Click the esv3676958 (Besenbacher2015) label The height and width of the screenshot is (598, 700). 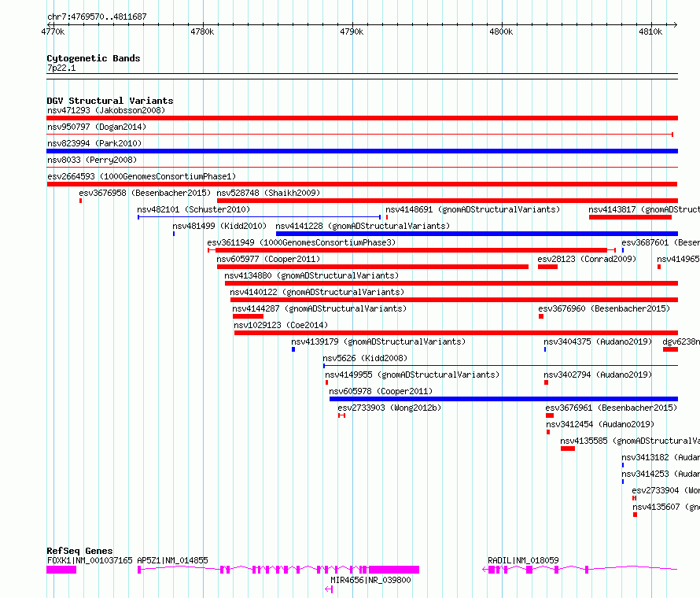pyautogui.click(x=145, y=193)
